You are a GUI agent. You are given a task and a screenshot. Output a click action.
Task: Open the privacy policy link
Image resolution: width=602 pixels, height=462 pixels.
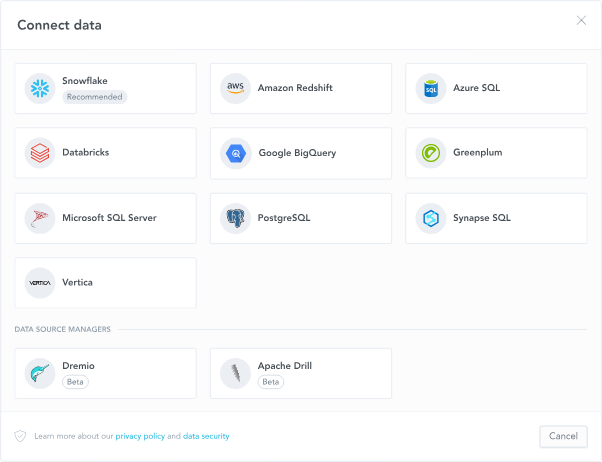[140, 436]
